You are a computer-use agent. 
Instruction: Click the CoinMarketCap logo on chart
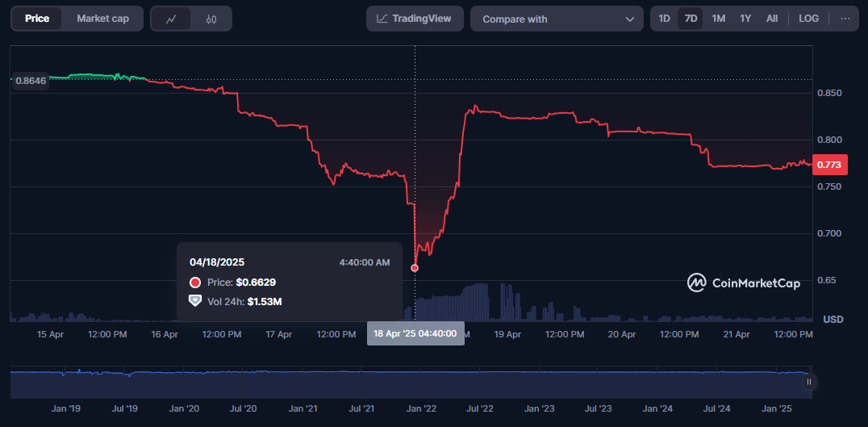[744, 283]
